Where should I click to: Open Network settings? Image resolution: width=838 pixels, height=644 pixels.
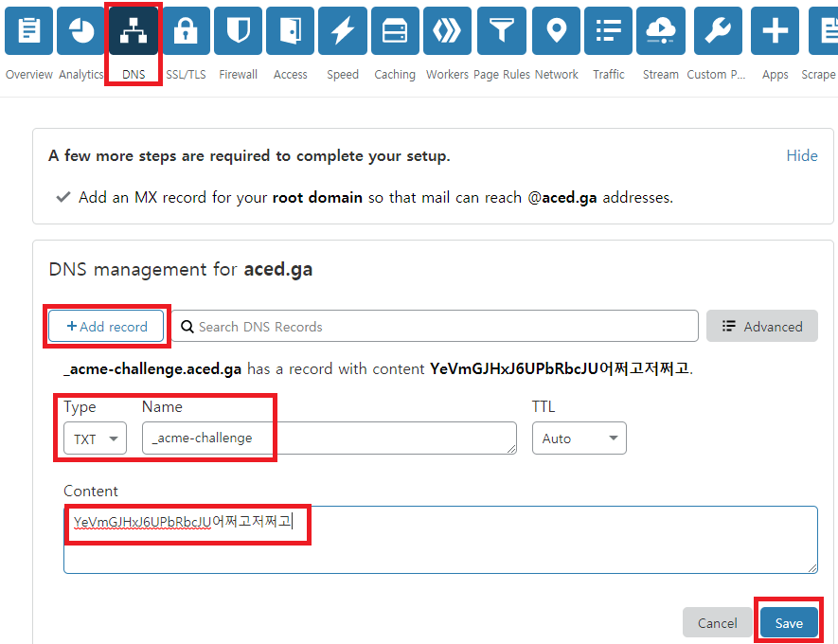[556, 31]
